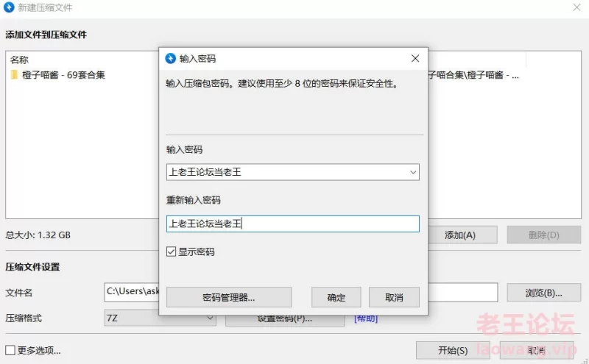
Task: Click the 添加(A) button
Action: pos(460,235)
